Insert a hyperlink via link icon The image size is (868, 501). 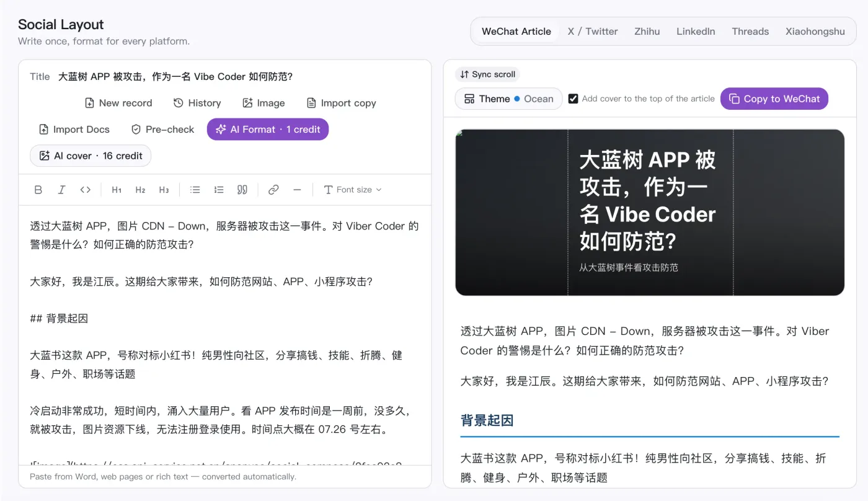273,190
